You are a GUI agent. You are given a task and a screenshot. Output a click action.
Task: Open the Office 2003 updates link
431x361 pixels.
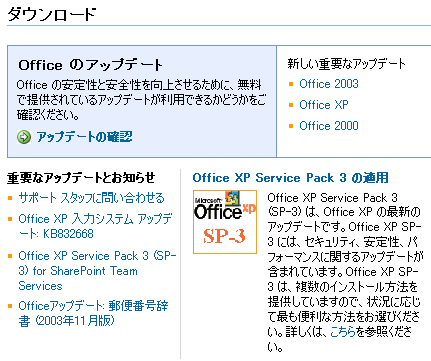point(329,84)
